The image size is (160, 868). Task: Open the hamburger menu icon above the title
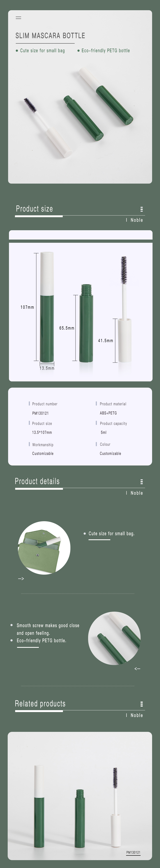(19, 17)
